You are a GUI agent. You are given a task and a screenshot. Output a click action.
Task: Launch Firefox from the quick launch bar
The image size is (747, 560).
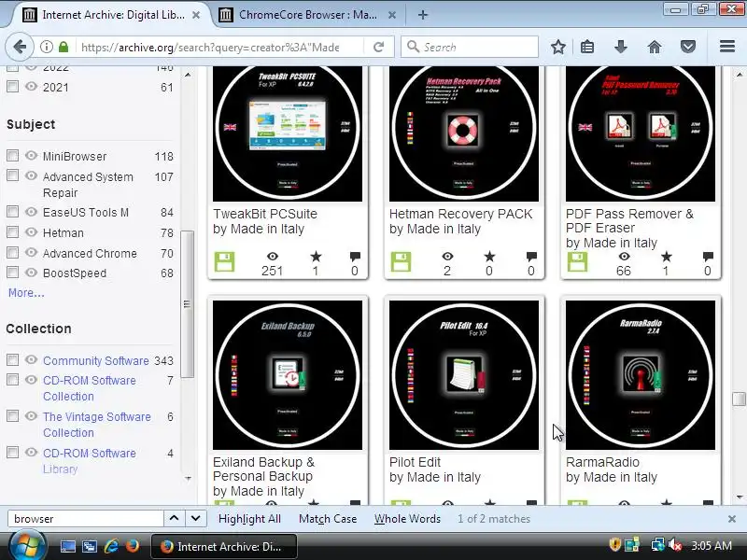pyautogui.click(x=132, y=546)
